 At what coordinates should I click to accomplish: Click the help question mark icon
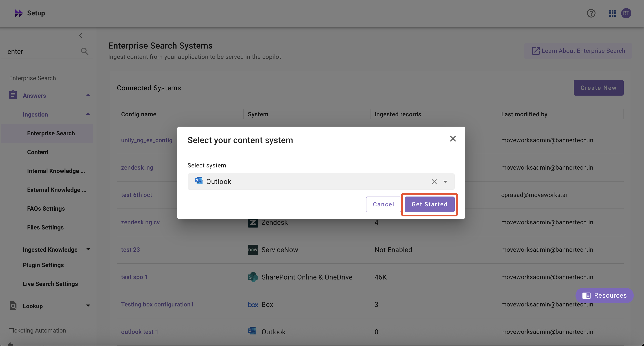[591, 13]
